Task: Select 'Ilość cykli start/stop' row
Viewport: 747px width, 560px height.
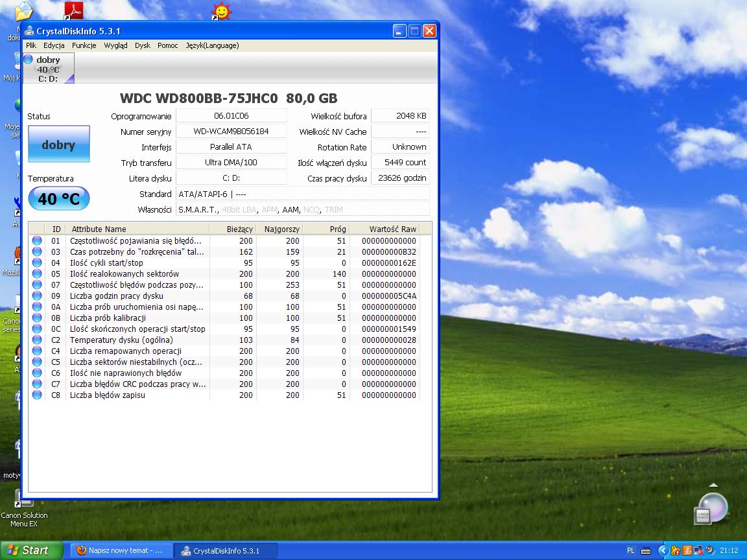Action: coord(225,263)
